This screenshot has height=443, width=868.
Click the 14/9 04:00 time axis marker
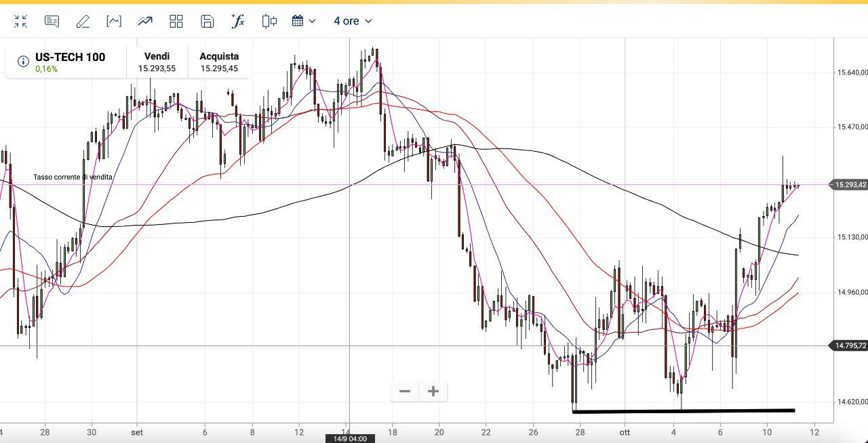[x=349, y=438]
